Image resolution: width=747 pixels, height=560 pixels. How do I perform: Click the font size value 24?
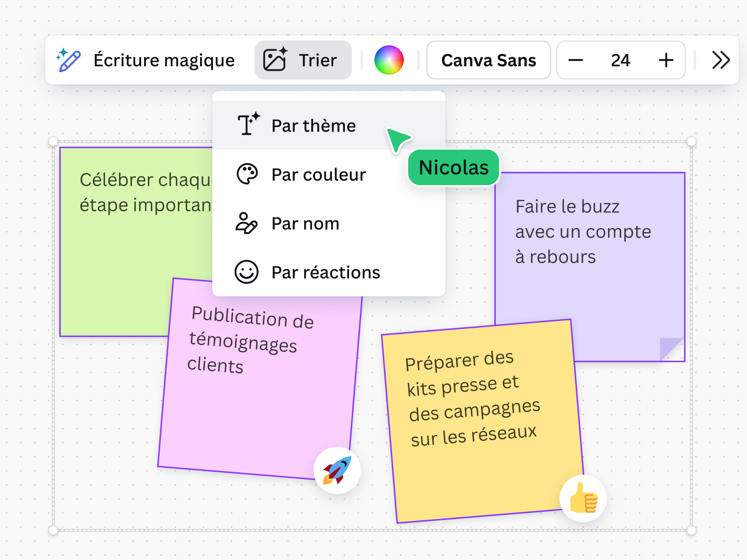pos(621,60)
